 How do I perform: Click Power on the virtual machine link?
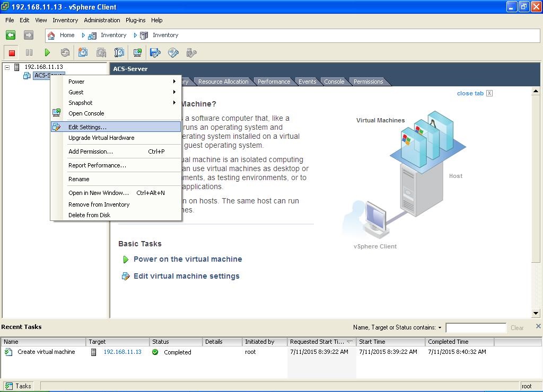[x=188, y=259]
